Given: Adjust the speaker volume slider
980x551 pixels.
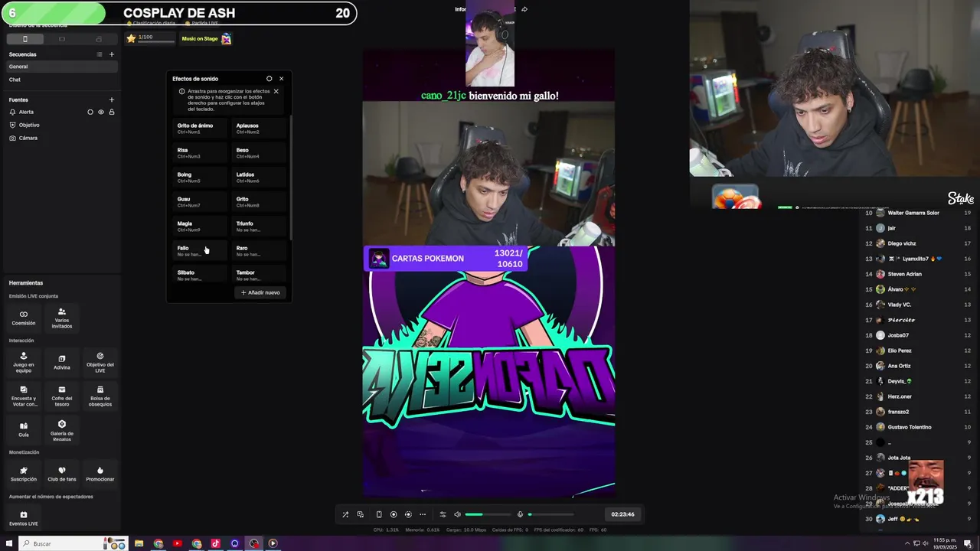Looking at the screenshot, I should pyautogui.click(x=488, y=514).
